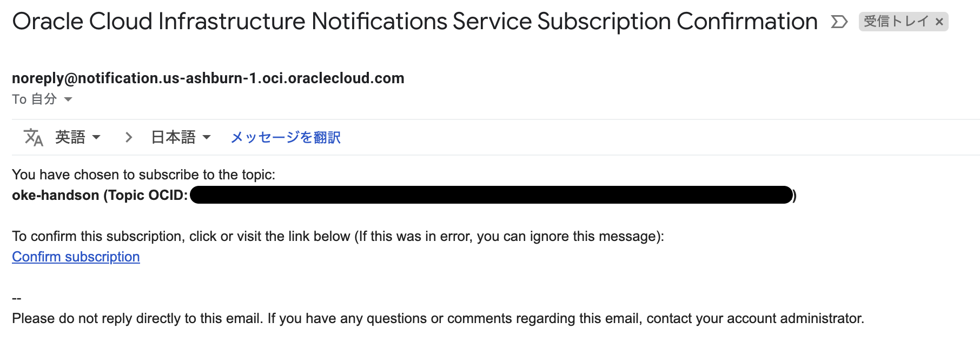Click the importance marker icon beside subject
Image resolution: width=980 pixels, height=349 pixels.
point(839,22)
